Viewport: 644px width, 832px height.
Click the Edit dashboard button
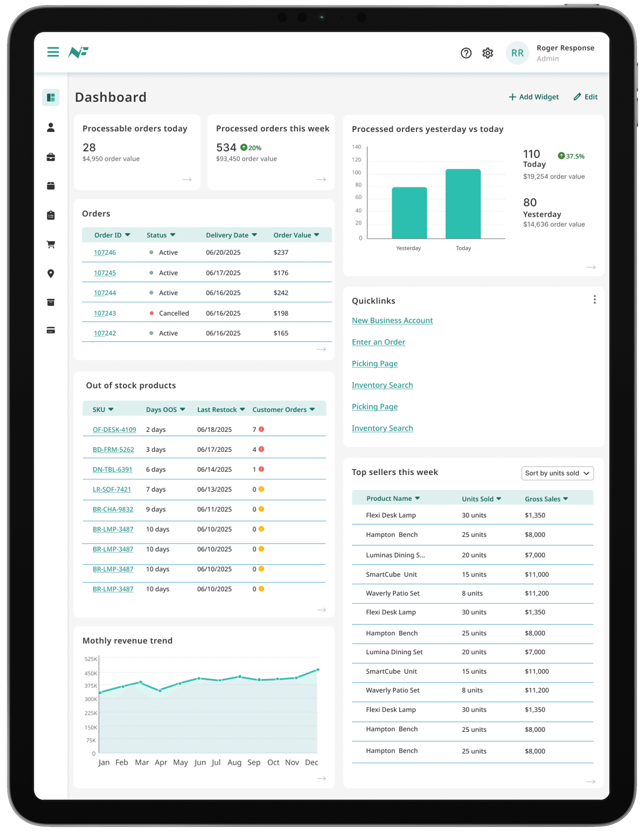point(586,97)
